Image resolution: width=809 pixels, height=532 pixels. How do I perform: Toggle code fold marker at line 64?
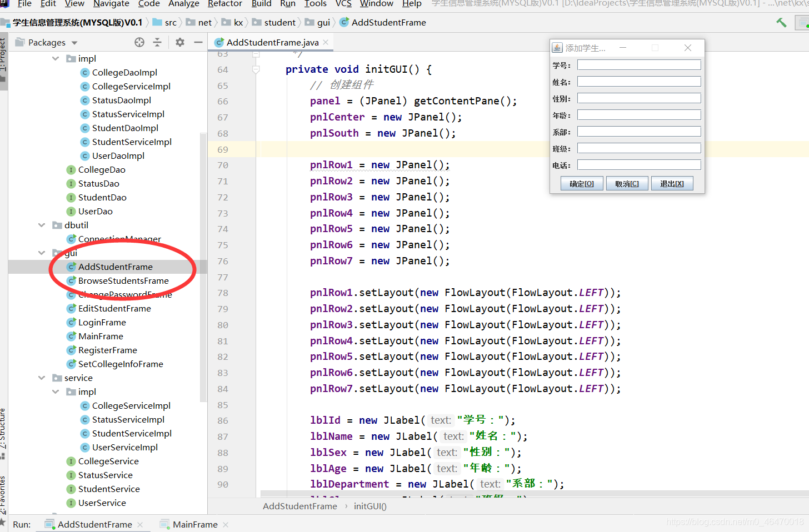point(256,69)
